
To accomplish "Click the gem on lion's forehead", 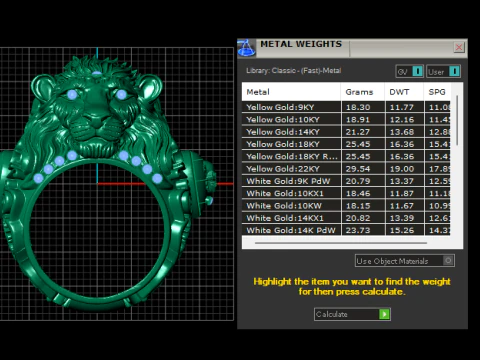I will (97, 73).
